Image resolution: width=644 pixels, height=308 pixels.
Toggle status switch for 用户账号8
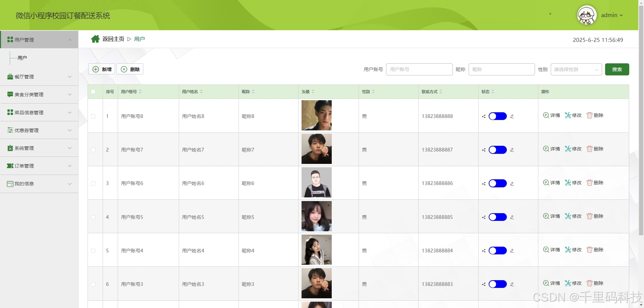click(x=498, y=116)
